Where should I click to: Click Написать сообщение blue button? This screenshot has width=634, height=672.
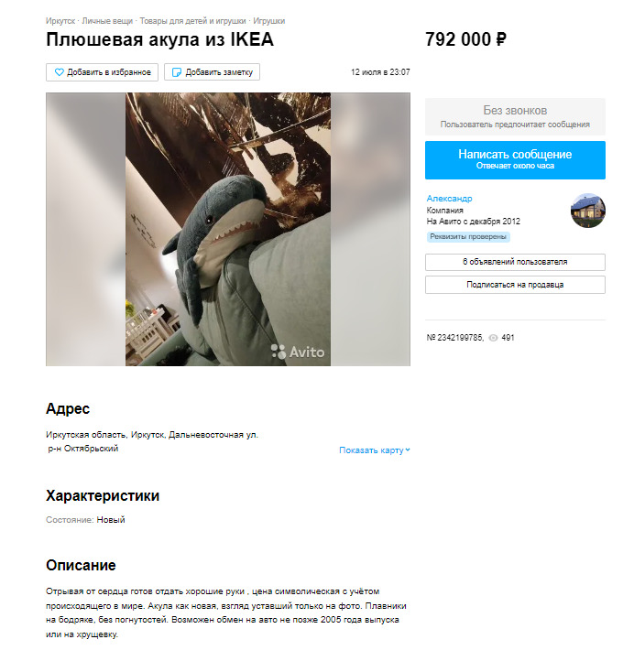click(x=515, y=160)
